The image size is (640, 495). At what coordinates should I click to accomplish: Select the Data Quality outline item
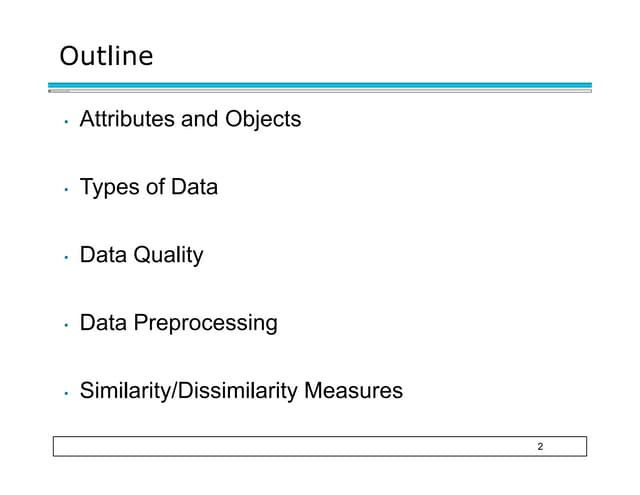[x=141, y=255]
